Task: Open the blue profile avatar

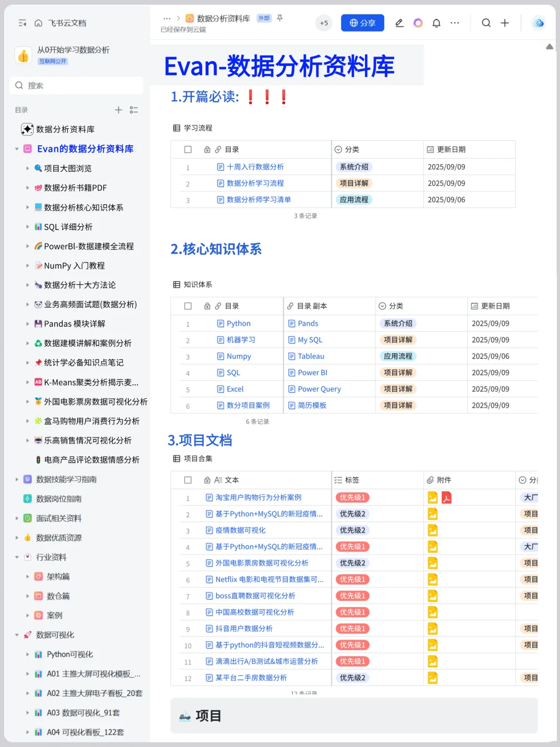Action: pyautogui.click(x=539, y=23)
